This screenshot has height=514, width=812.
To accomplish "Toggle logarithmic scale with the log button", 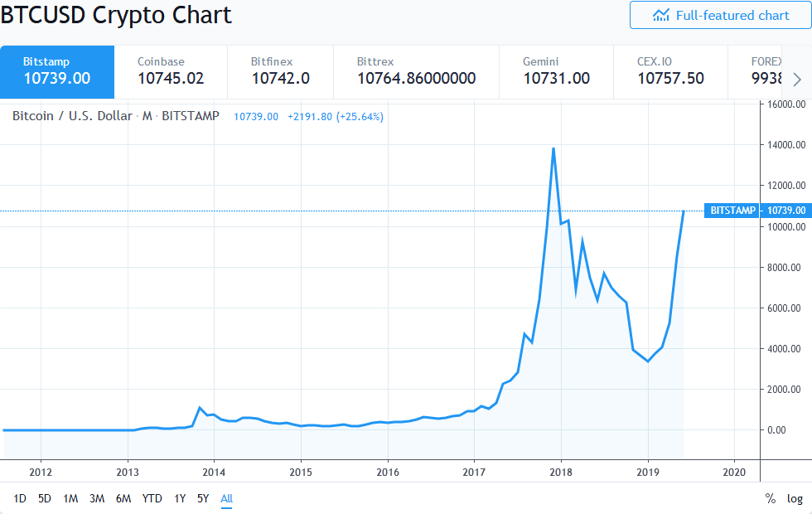I will [794, 498].
